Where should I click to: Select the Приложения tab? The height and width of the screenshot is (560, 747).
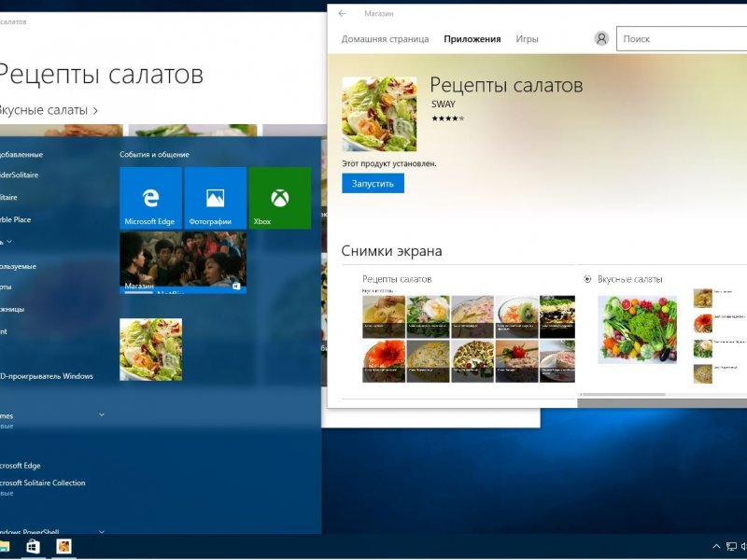[472, 39]
